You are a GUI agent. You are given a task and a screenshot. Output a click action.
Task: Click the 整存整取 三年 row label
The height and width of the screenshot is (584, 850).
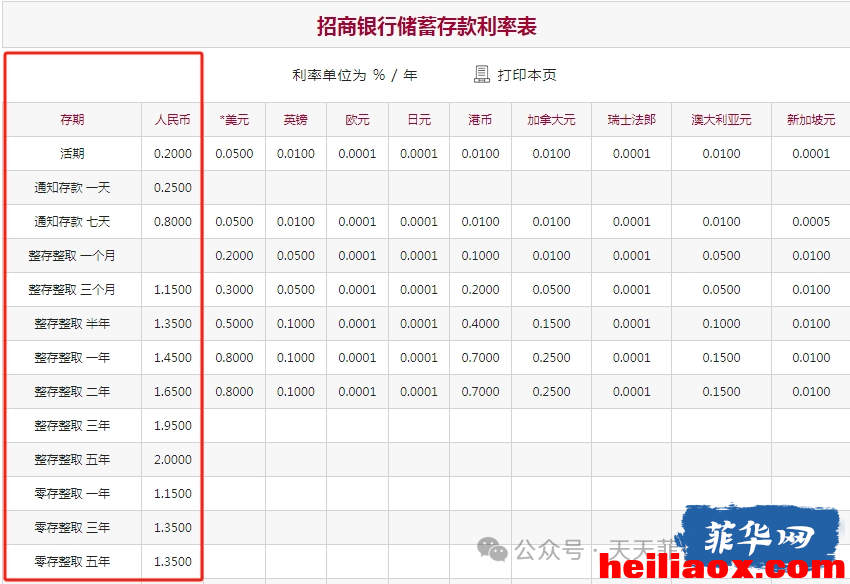click(x=72, y=426)
